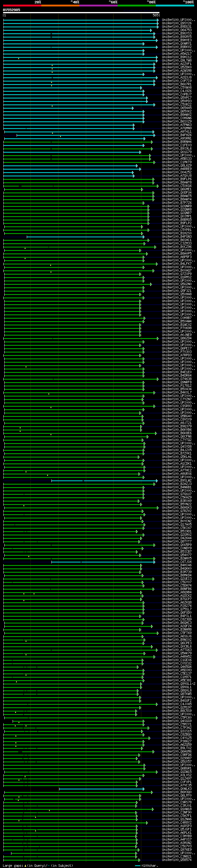Open hit UniRef100_A2Q3J8
This screenshot has height=868, width=197.
(x=177, y=77)
